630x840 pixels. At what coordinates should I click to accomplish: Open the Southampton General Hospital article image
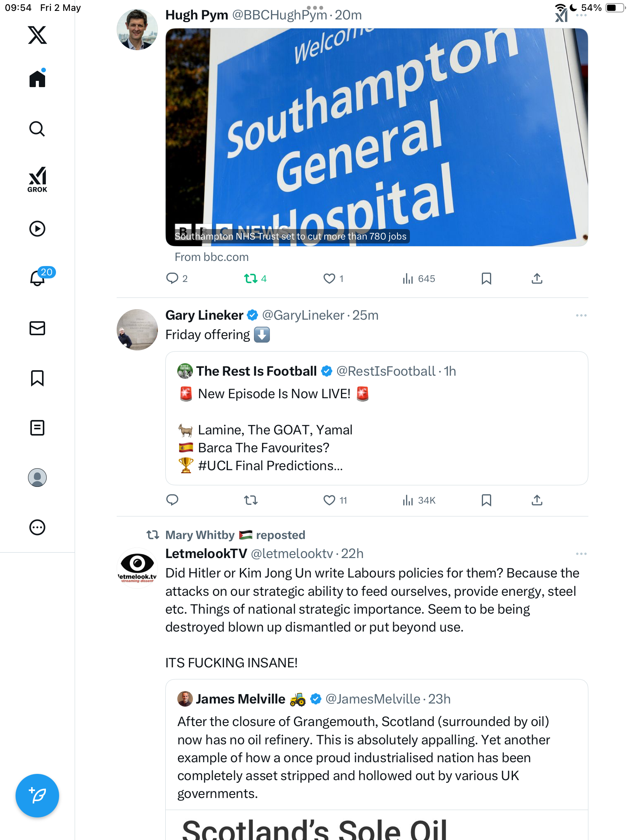[376, 137]
